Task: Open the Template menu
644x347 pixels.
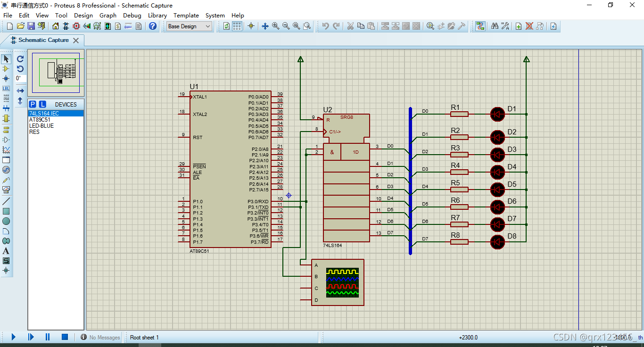Action: 186,15
